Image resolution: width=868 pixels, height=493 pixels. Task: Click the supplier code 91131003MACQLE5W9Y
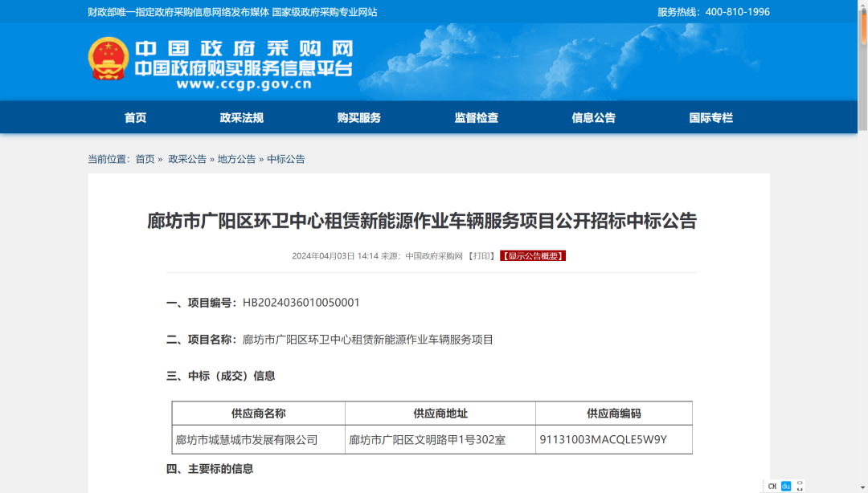pos(604,439)
